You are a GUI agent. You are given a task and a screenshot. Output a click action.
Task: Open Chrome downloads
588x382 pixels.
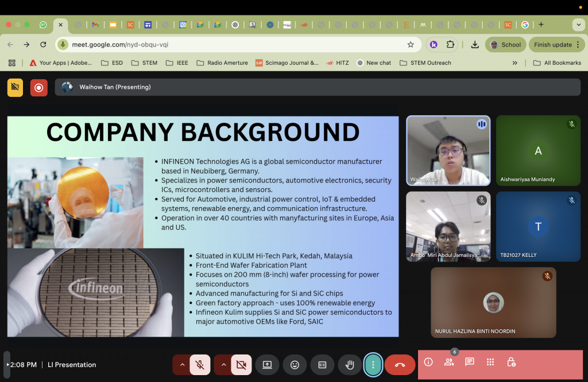pos(475,45)
